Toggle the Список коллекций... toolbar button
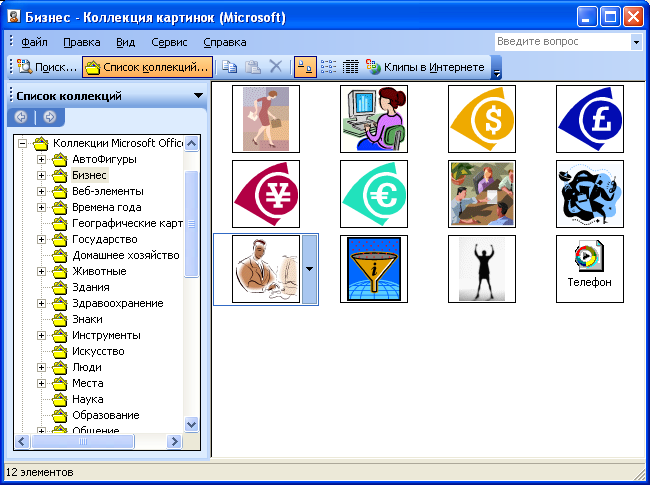The width and height of the screenshot is (650, 485). pyautogui.click(x=147, y=67)
